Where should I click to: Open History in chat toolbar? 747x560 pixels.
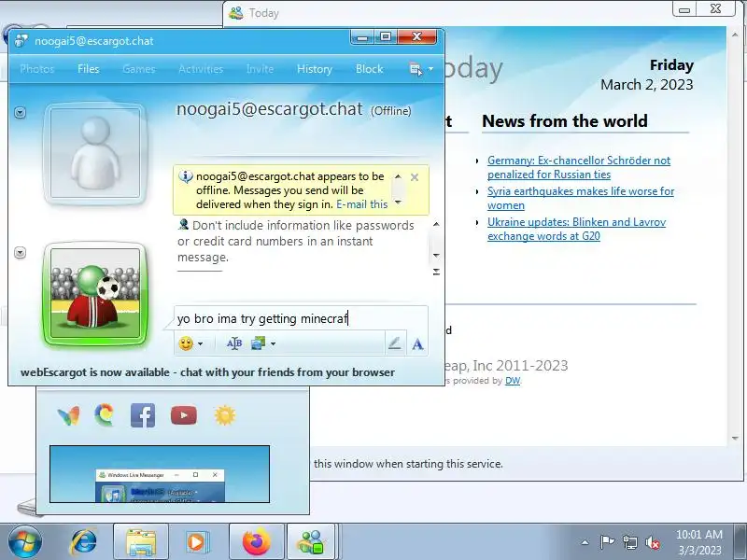pyautogui.click(x=315, y=69)
